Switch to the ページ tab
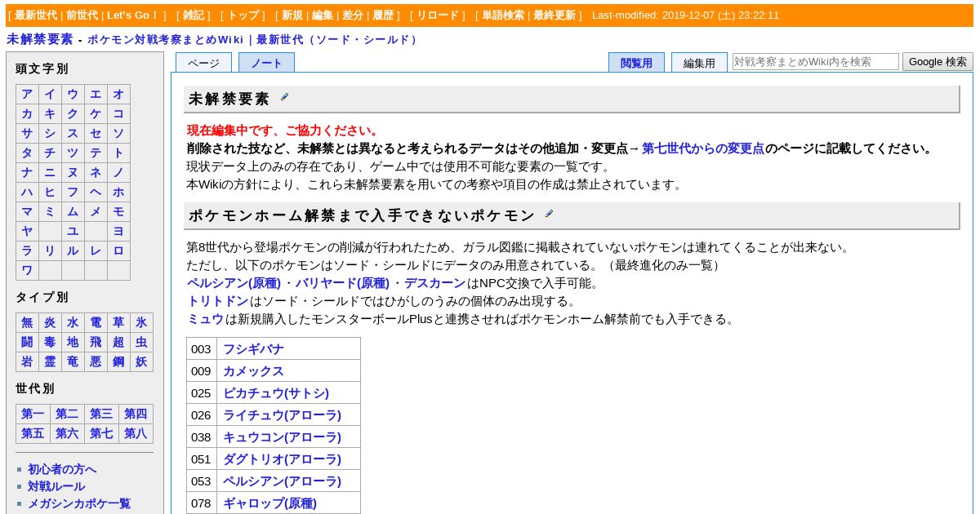The height and width of the screenshot is (514, 980). (203, 63)
